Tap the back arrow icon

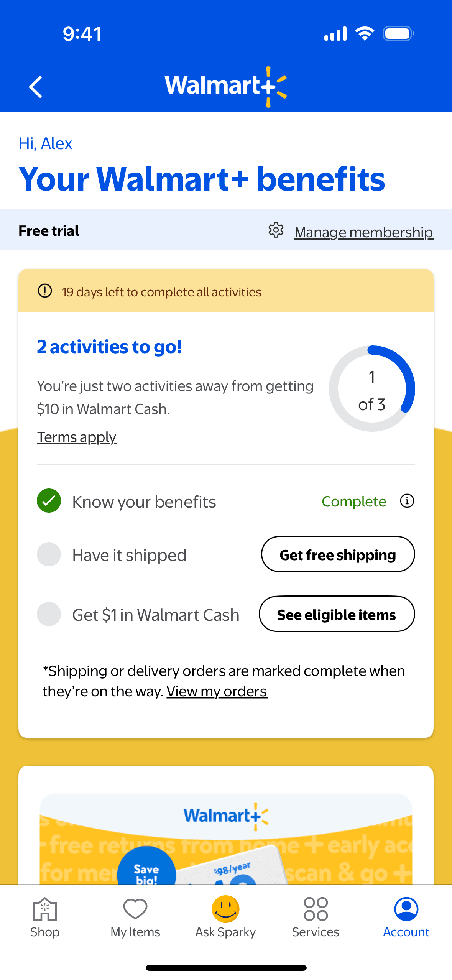pos(36,87)
